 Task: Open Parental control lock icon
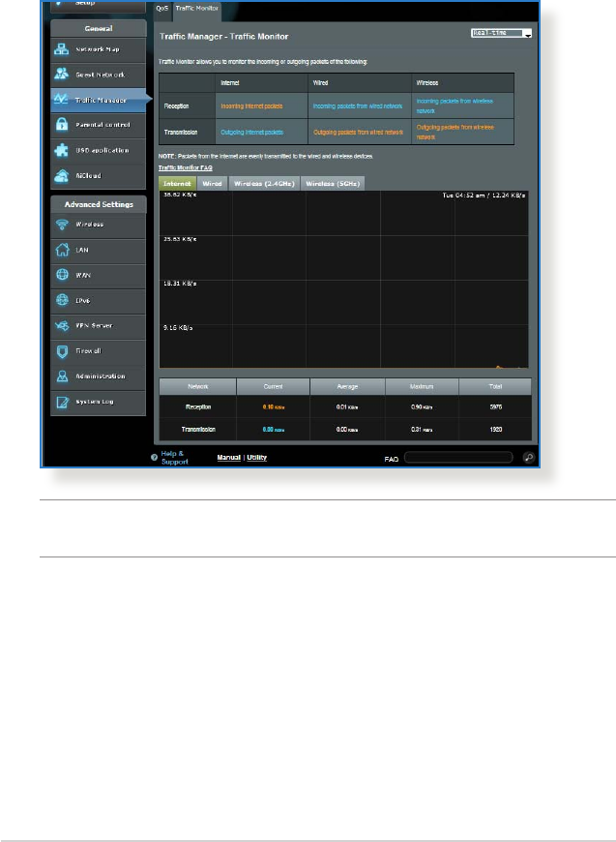pos(62,125)
